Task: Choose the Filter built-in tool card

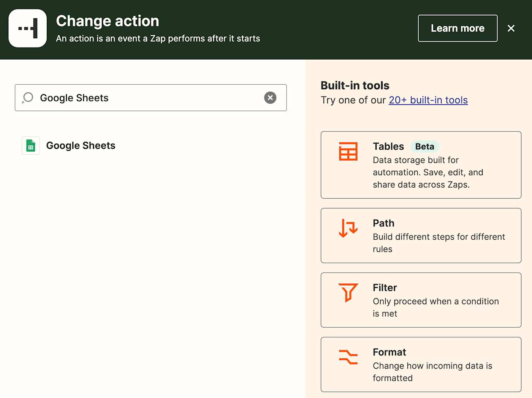Action: pos(421,300)
